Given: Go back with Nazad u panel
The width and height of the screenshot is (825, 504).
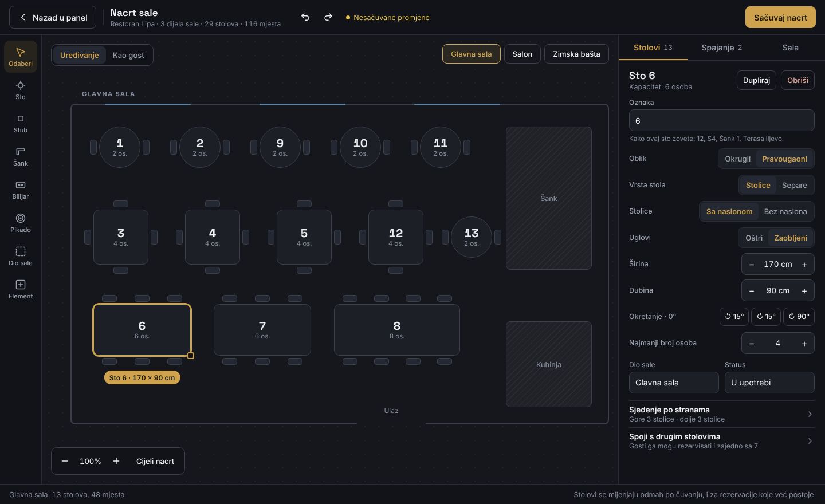Looking at the screenshot, I should [x=53, y=17].
